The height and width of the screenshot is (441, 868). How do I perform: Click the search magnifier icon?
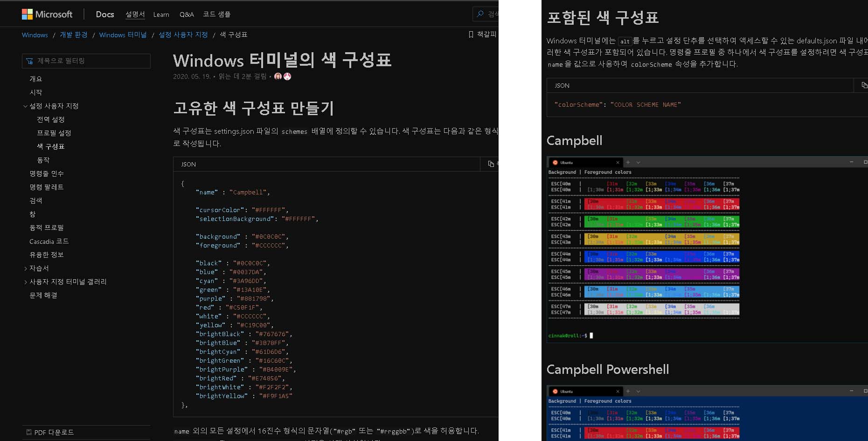pyautogui.click(x=480, y=14)
